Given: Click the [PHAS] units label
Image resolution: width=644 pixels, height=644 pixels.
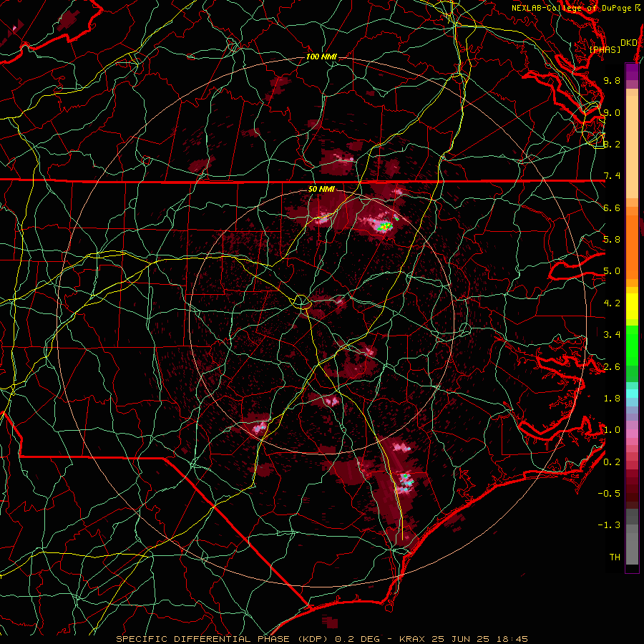Looking at the screenshot, I should pyautogui.click(x=605, y=49).
